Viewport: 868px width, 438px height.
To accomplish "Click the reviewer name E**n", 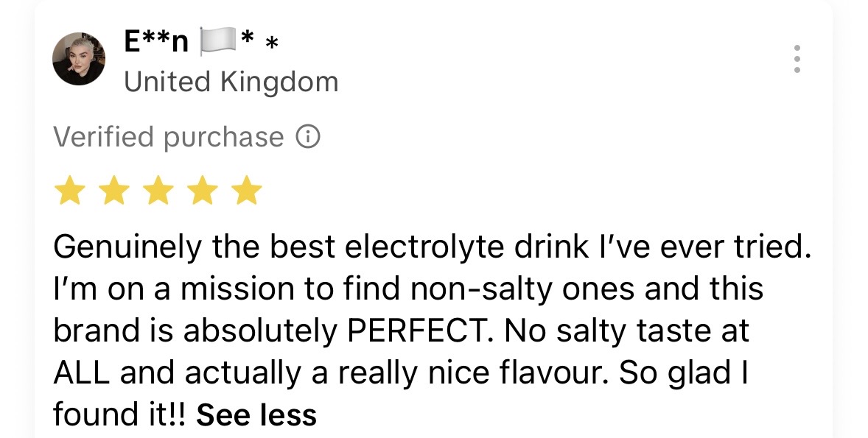I will pos(155,43).
